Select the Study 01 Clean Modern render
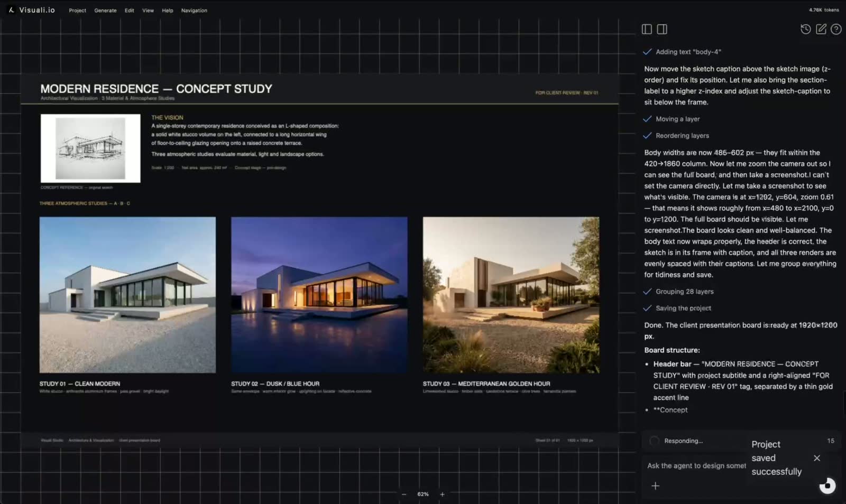 point(127,295)
